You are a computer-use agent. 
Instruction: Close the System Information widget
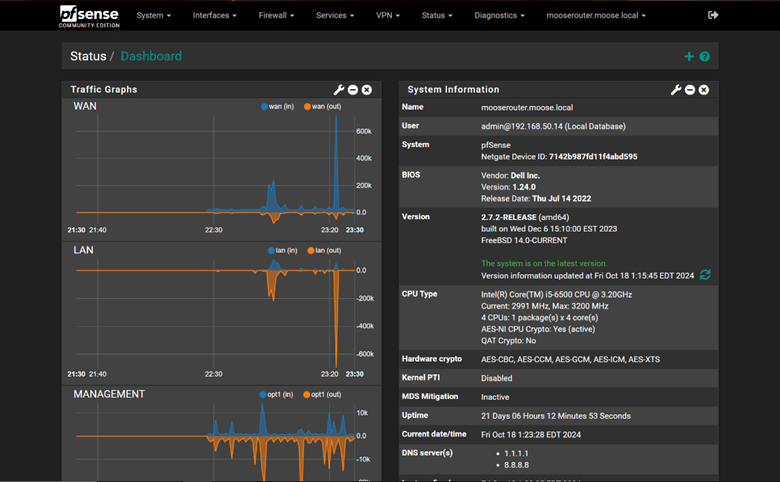click(703, 90)
